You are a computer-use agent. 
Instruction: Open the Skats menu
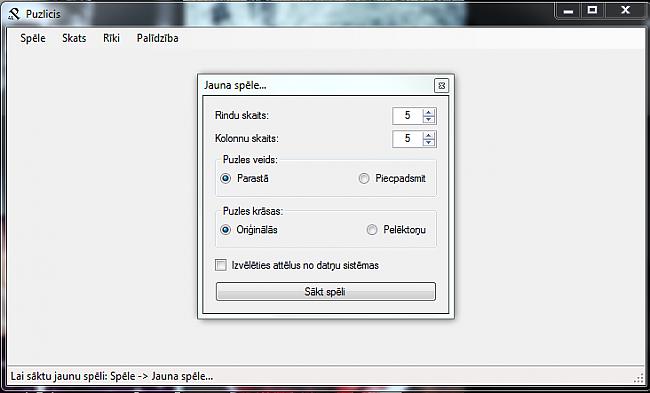coord(74,38)
